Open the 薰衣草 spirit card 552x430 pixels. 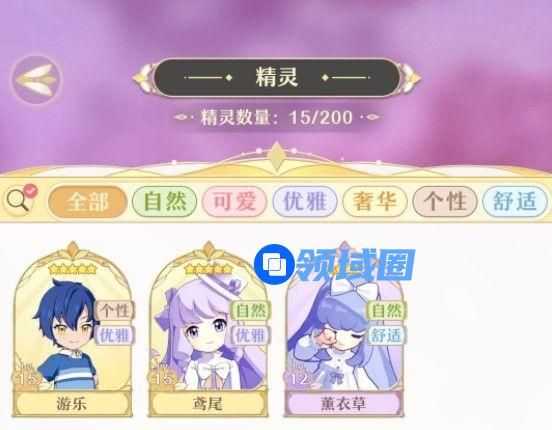coord(344,330)
